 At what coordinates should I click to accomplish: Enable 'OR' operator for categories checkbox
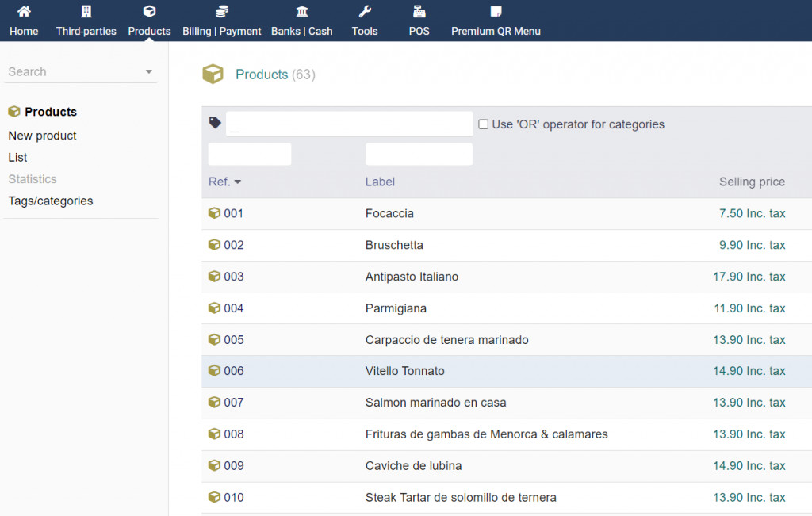click(x=483, y=124)
